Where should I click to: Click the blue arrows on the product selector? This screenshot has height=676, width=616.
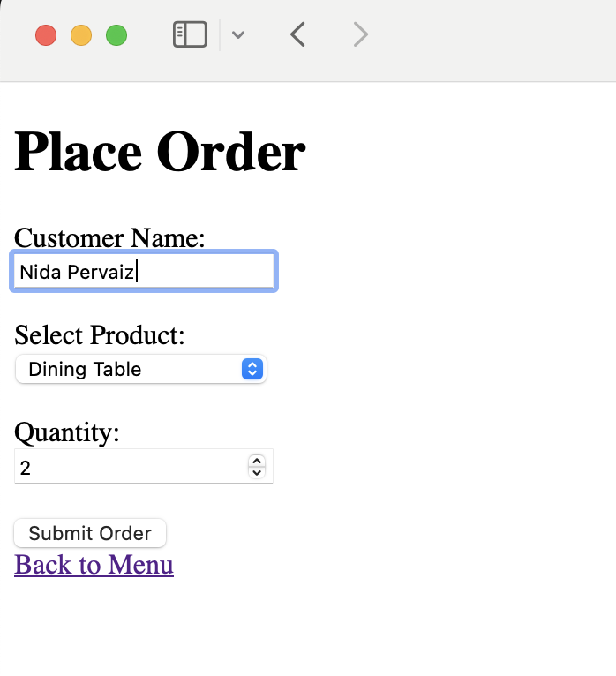(252, 369)
